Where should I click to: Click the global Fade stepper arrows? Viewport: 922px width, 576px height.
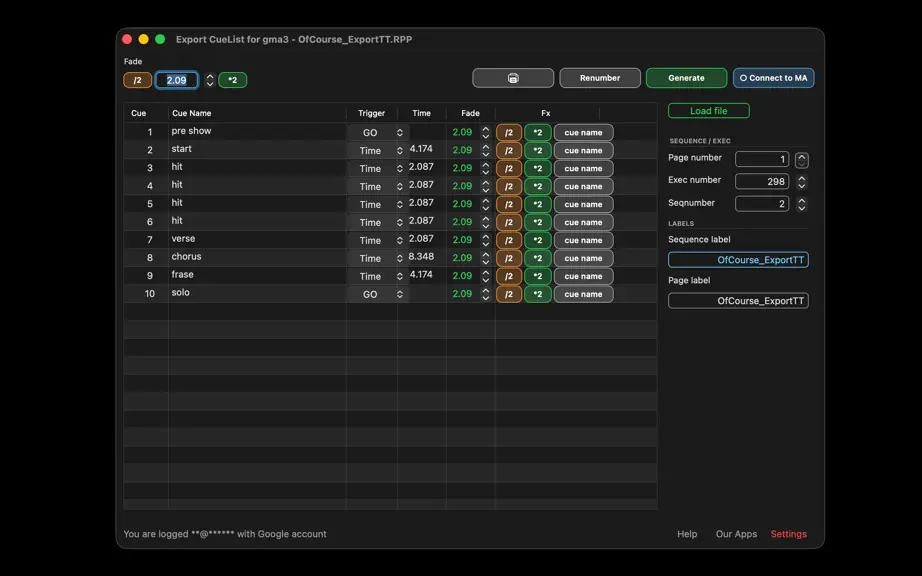(x=210, y=80)
